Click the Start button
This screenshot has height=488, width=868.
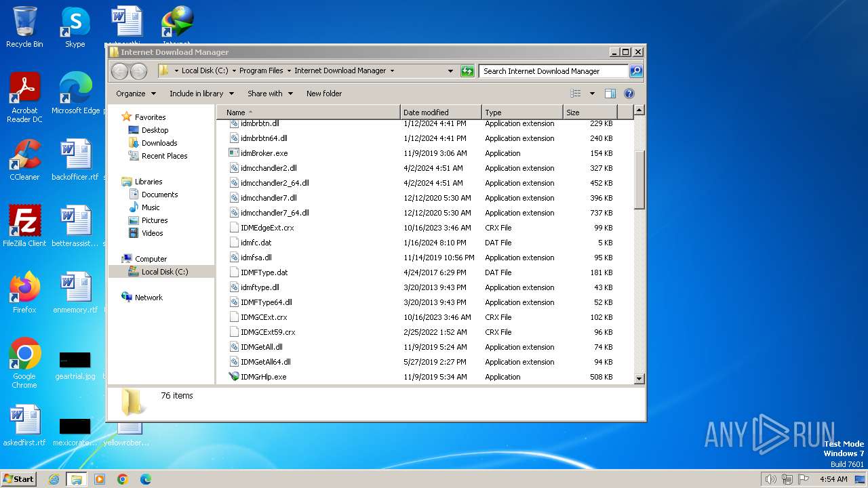18,479
